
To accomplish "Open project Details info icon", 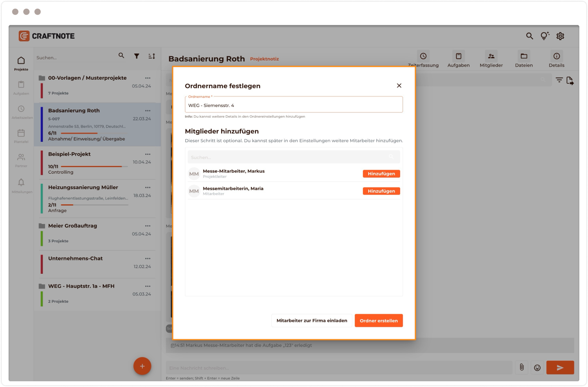I will pos(556,56).
